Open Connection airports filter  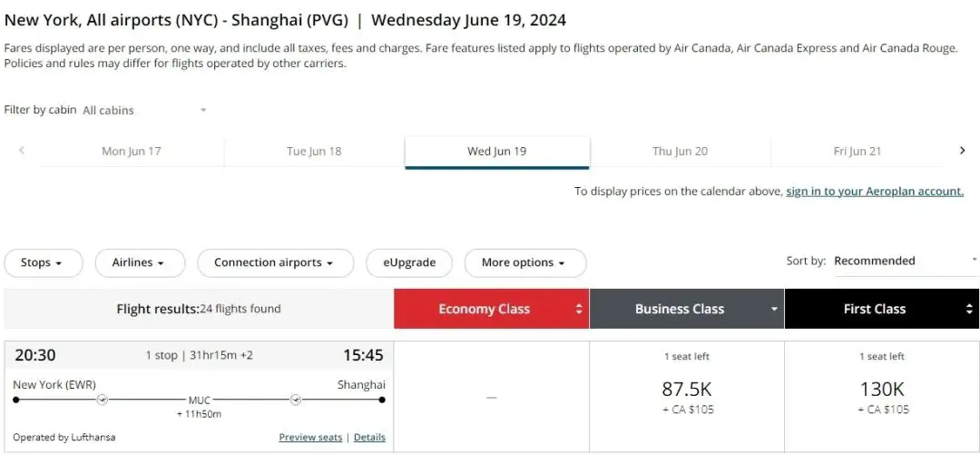click(273, 262)
